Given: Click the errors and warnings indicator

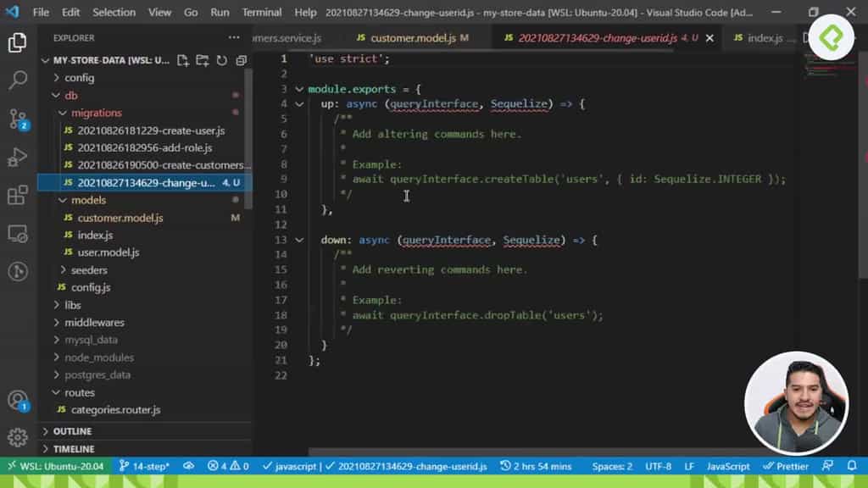Looking at the screenshot, I should pos(229,465).
